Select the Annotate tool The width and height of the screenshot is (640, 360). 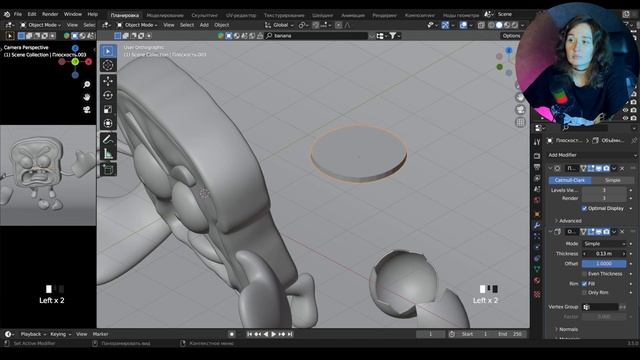click(x=108, y=139)
